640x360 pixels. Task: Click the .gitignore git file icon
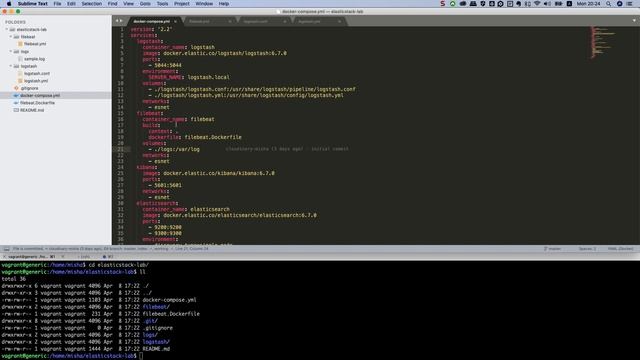(x=16, y=88)
